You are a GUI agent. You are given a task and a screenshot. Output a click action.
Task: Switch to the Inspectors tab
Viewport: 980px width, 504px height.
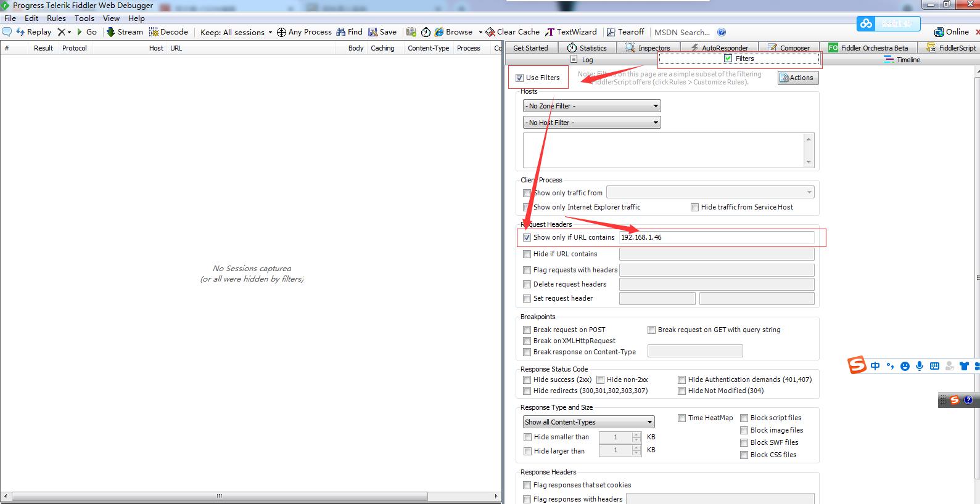pyautogui.click(x=648, y=47)
